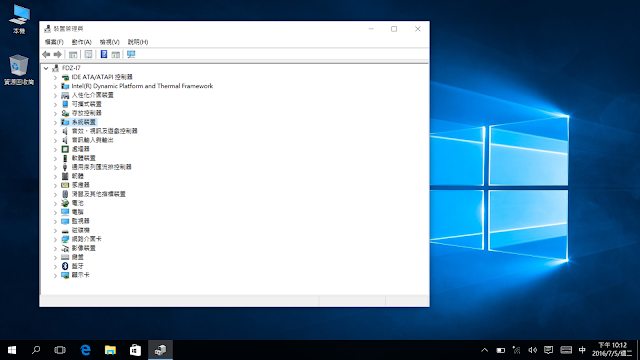Viewport: 640px width, 360px height.
Task: Open the 本機 This PC desktop icon
Action: (x=19, y=20)
